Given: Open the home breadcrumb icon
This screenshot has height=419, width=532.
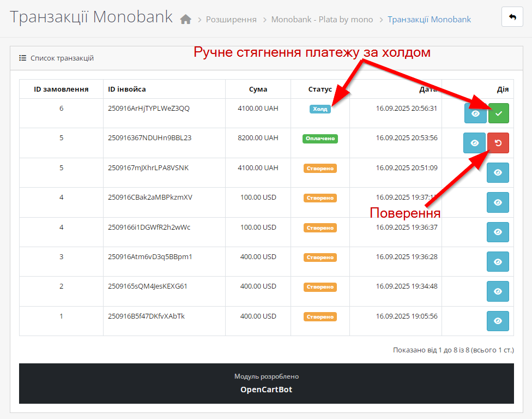Looking at the screenshot, I should click(x=185, y=19).
